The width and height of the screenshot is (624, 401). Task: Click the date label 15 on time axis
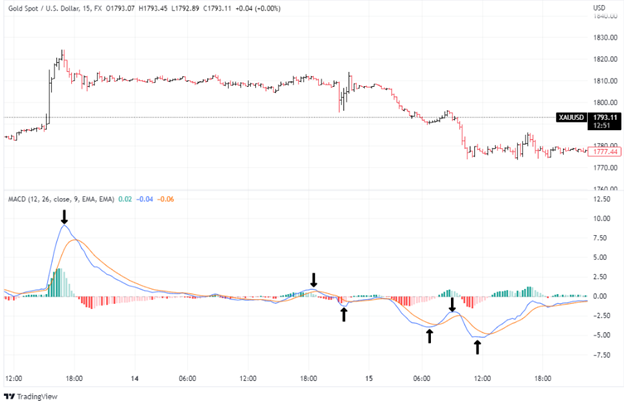[368, 379]
